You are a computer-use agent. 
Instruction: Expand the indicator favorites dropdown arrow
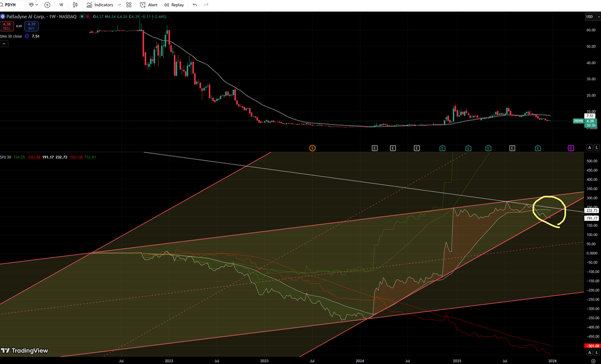(119, 5)
